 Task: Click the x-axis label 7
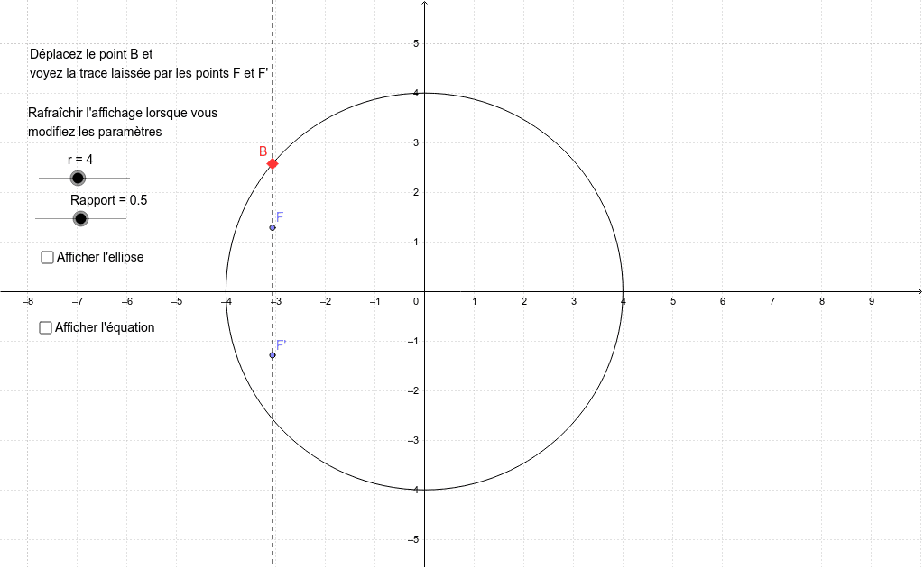pos(772,301)
